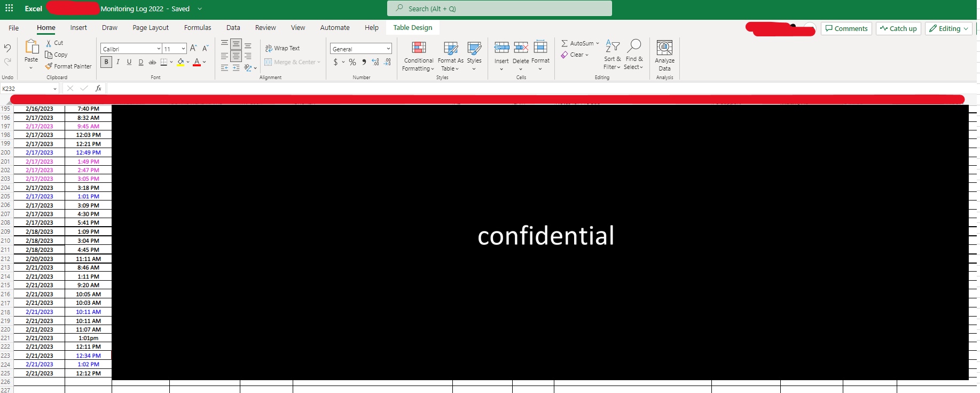Switch to the Page Layout tab
This screenshot has width=980, height=393.
(151, 28)
